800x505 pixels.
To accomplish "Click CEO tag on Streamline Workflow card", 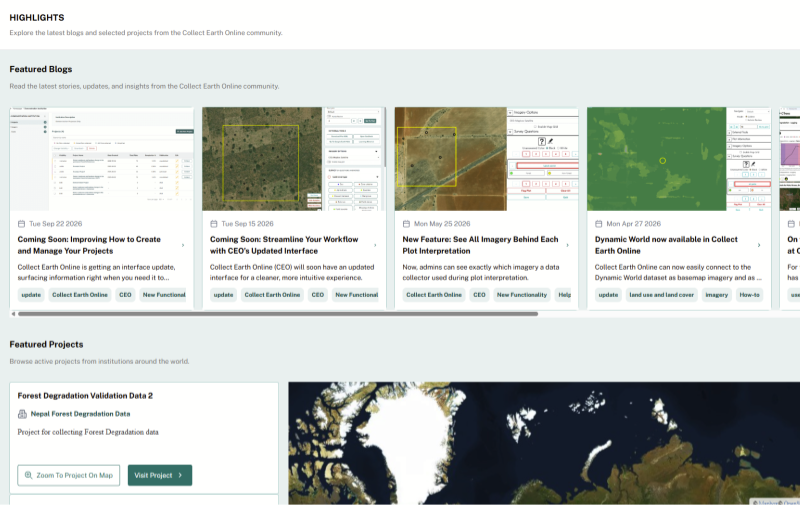I will 318,295.
